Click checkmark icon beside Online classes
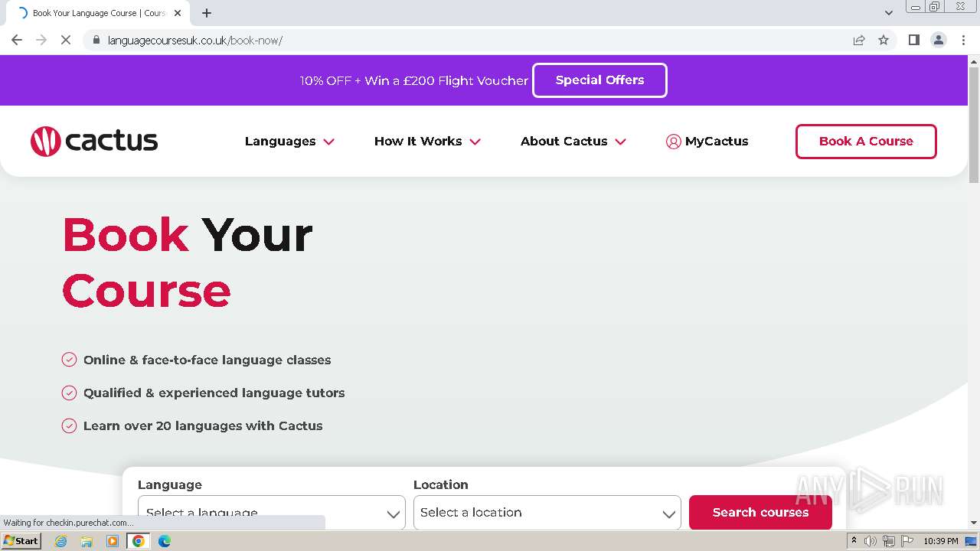 point(69,360)
